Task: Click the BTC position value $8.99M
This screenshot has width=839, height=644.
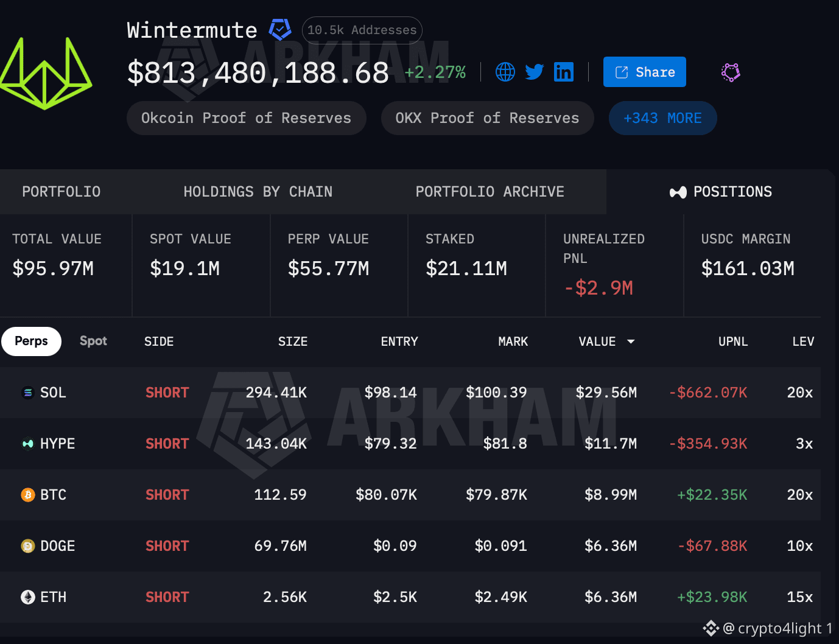Action: [x=611, y=495]
